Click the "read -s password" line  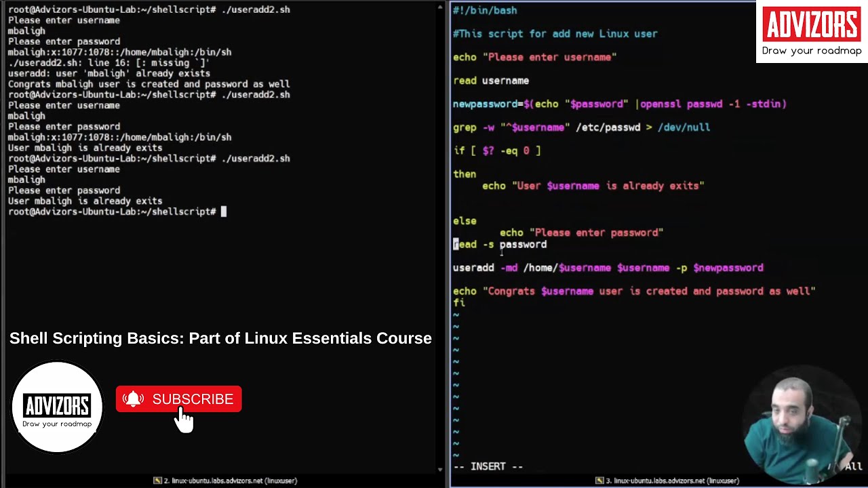click(x=500, y=244)
